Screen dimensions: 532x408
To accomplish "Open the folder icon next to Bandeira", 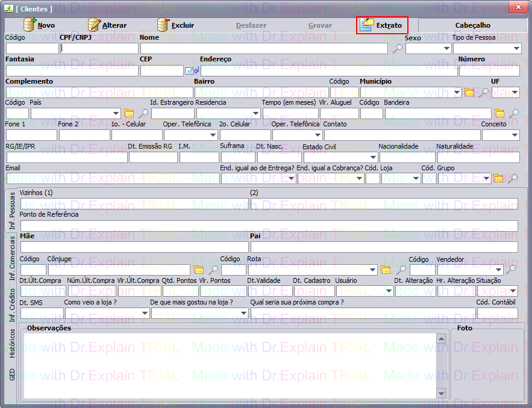I will [x=499, y=113].
